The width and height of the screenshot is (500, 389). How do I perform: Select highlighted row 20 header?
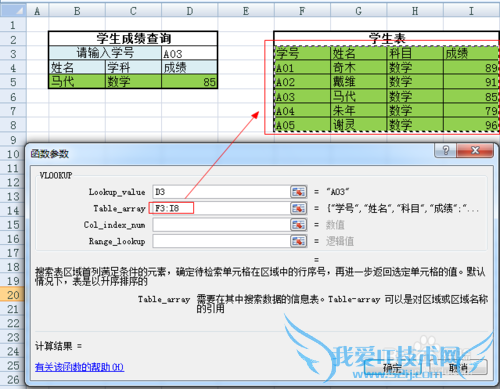coord(13,295)
